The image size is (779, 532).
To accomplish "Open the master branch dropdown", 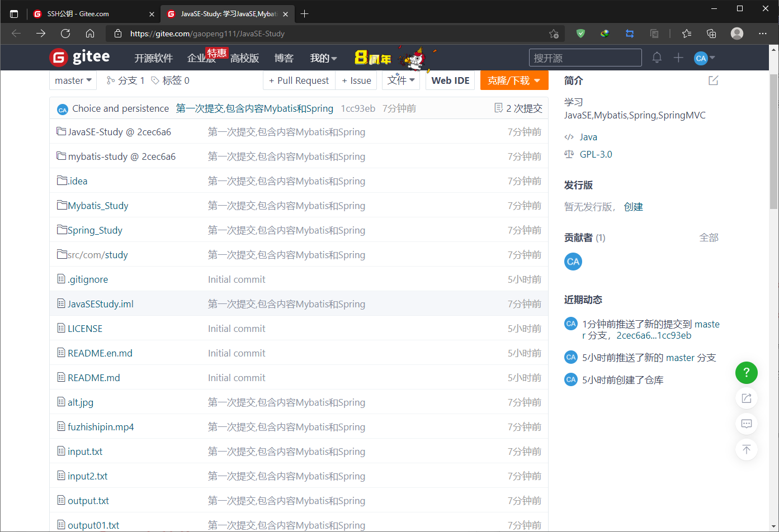I will 73,80.
